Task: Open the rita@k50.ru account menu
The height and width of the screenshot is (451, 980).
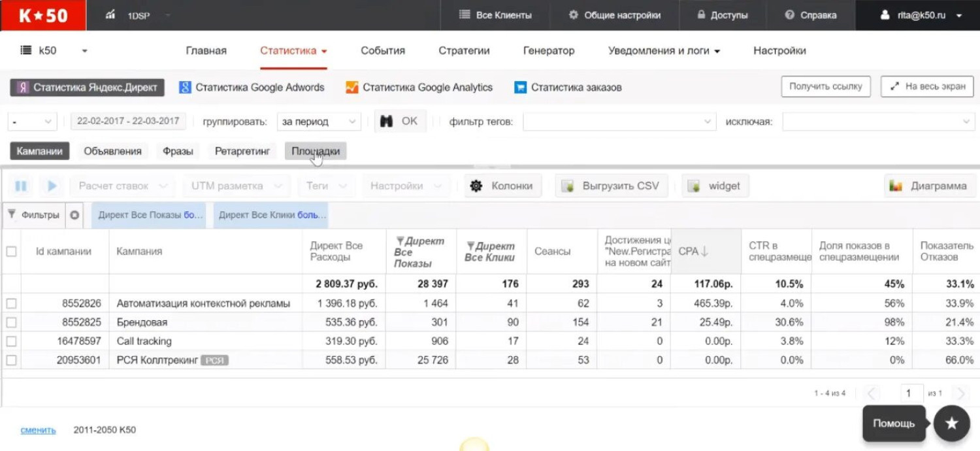Action: click(921, 15)
